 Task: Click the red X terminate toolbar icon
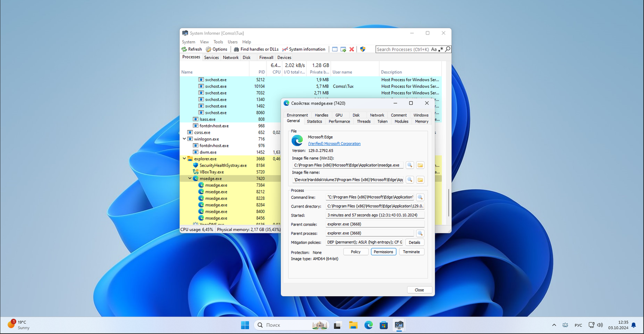352,49
